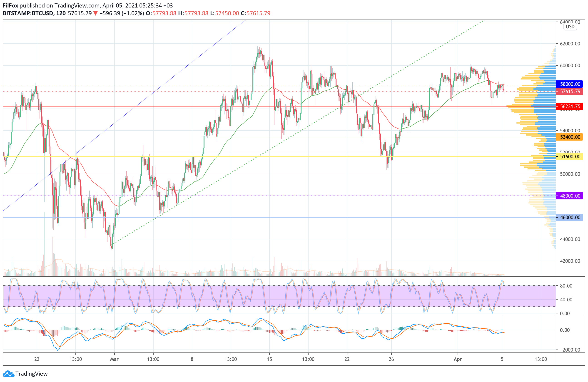Image resolution: width=588 pixels, height=382 pixels.
Task: Click the current price 57615.79 axis label
Action: pos(569,92)
